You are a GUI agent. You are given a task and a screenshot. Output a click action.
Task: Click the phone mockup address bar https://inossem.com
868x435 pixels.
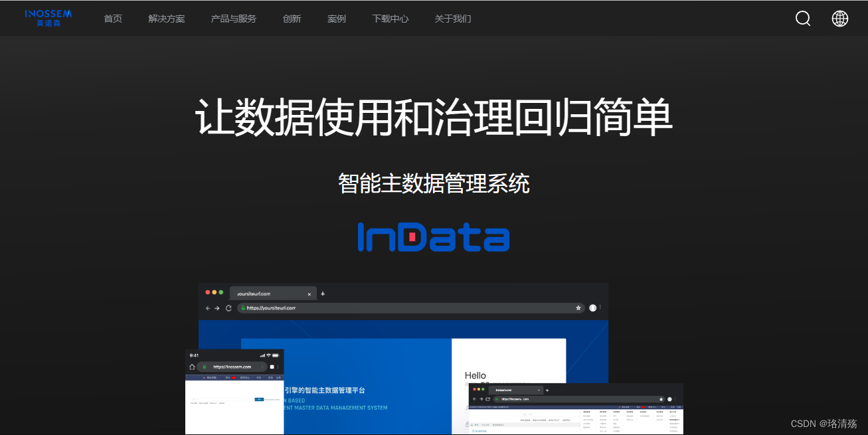tap(231, 367)
